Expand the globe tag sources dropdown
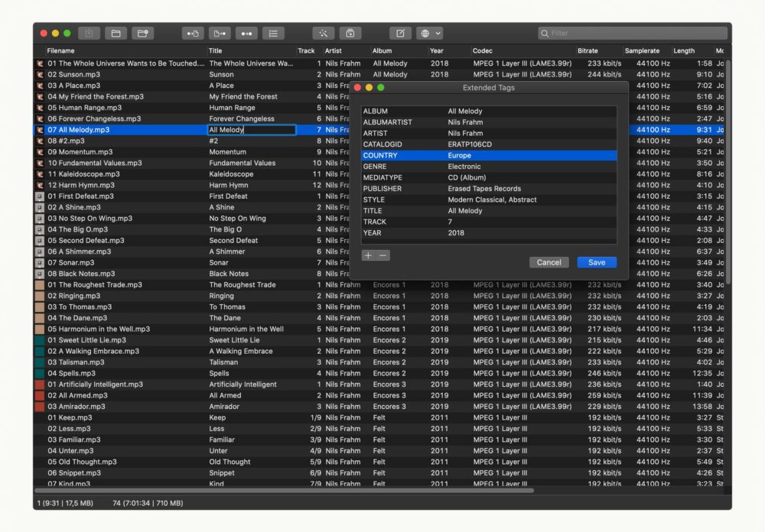This screenshot has height=532, width=765. click(x=430, y=33)
